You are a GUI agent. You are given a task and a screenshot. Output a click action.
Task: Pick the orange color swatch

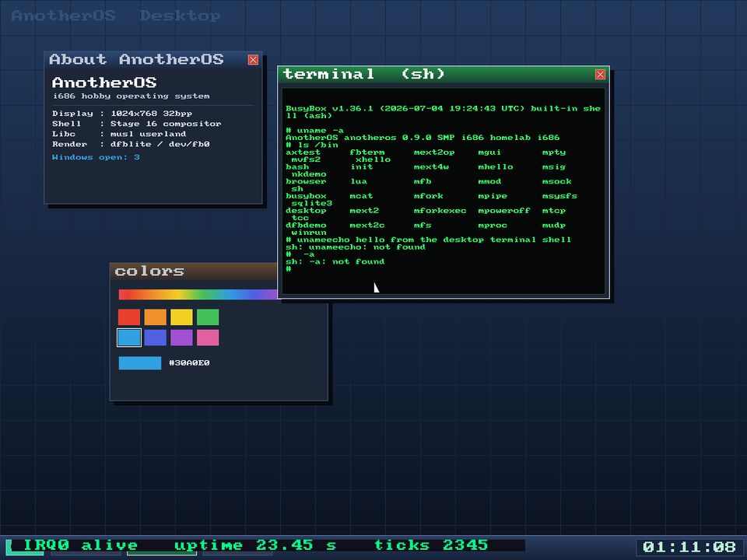pyautogui.click(x=156, y=317)
